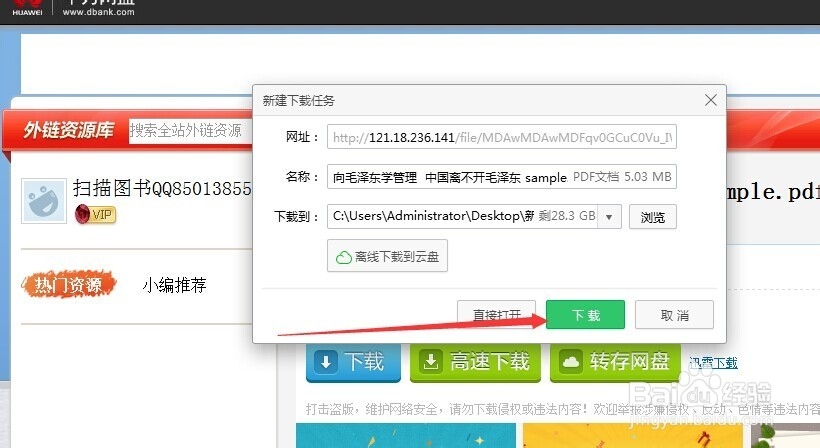Close the 新建下载任务 dialog
Viewport: 820px width, 448px height.
click(x=711, y=100)
